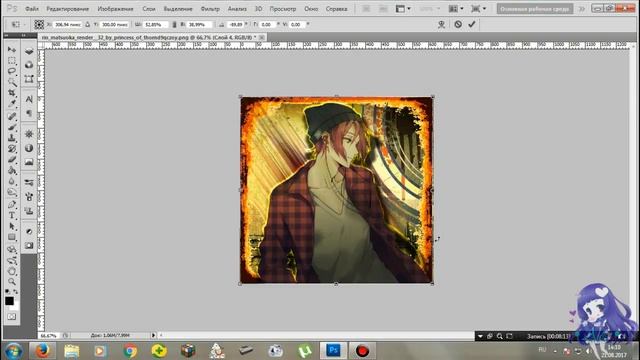This screenshot has width=640, height=360.
Task: Select the Eyedropper tool
Action: tap(11, 105)
